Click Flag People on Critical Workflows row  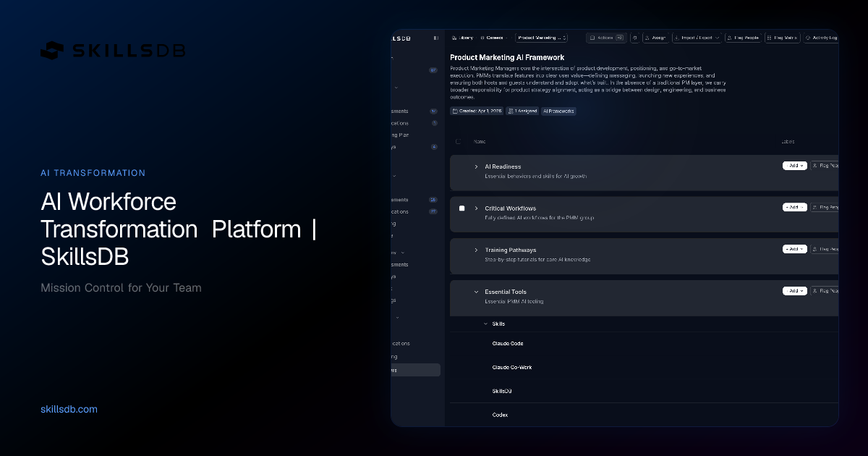coord(825,207)
